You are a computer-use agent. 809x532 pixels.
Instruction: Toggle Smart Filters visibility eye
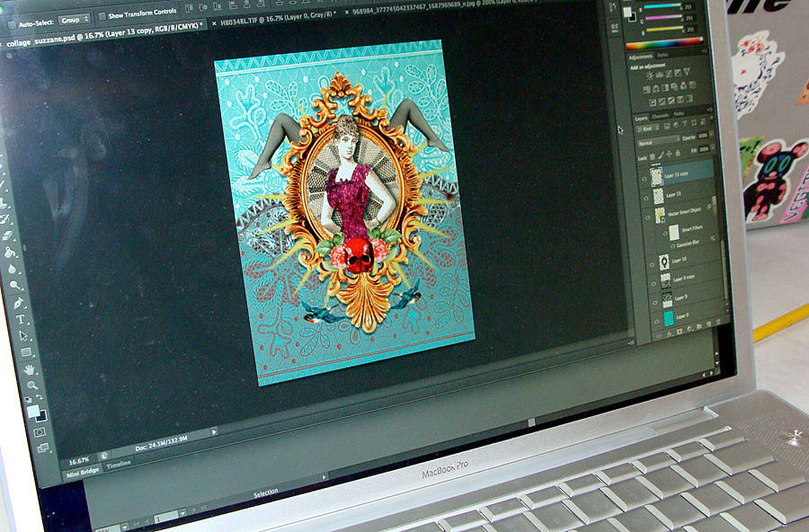click(x=665, y=234)
